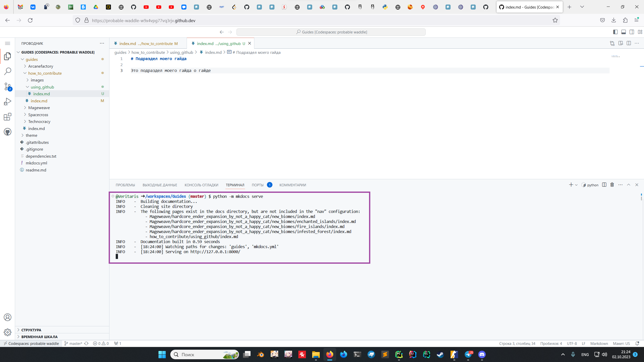The height and width of the screenshot is (362, 644).
Task: Click the Guides command center search box
Action: [x=331, y=32]
